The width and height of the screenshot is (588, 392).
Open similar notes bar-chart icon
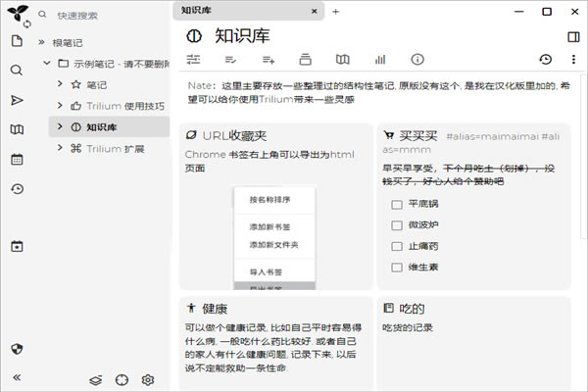[380, 59]
